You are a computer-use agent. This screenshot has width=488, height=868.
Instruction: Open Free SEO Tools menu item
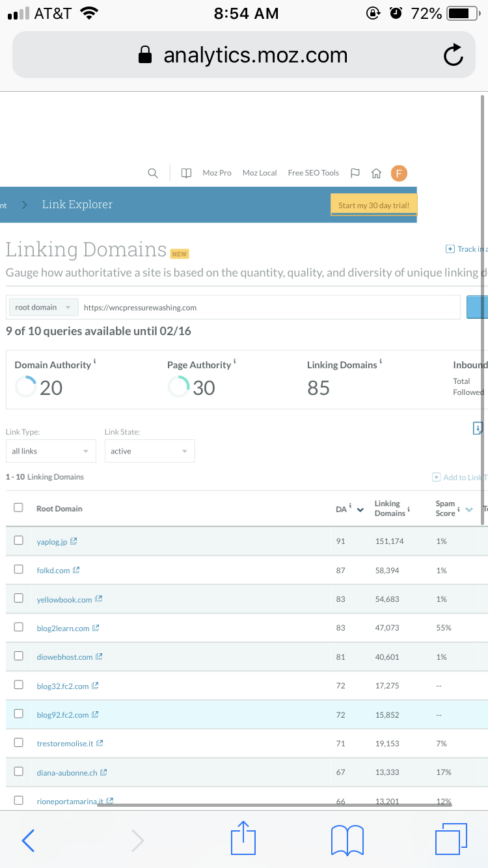pos(314,173)
